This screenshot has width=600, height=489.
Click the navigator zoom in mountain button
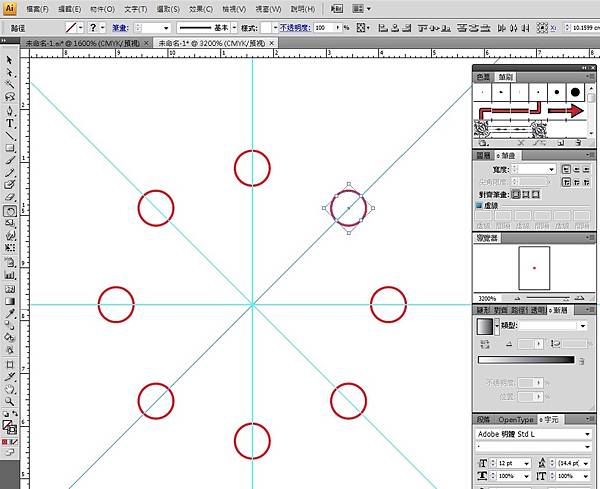pos(580,298)
